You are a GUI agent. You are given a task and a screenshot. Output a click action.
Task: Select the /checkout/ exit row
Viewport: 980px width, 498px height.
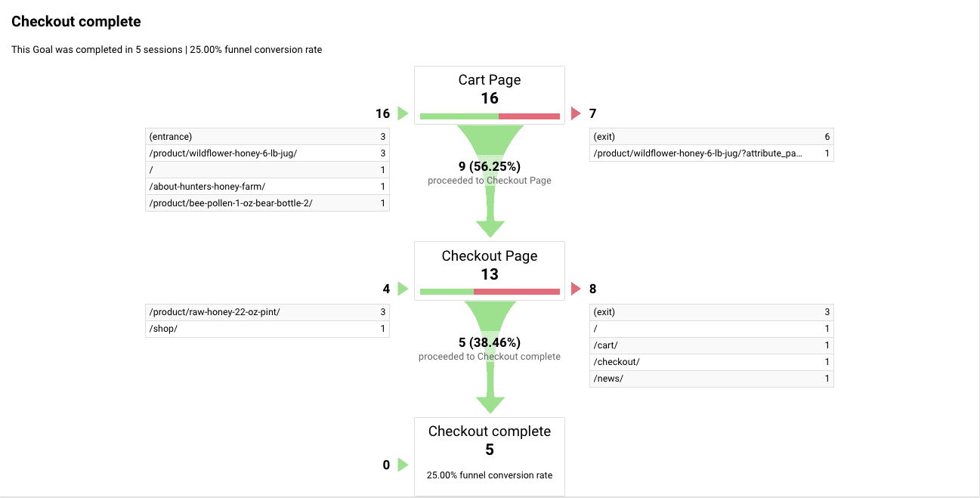point(712,362)
